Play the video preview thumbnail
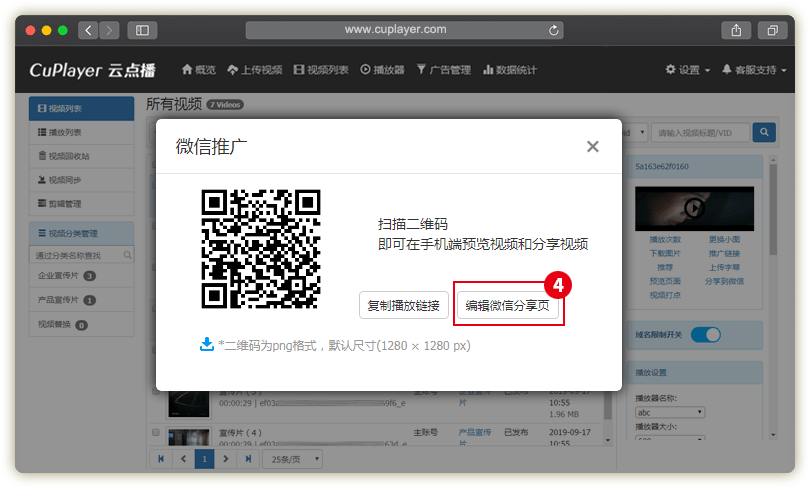Image resolution: width=810 pixels, height=488 pixels. (692, 207)
